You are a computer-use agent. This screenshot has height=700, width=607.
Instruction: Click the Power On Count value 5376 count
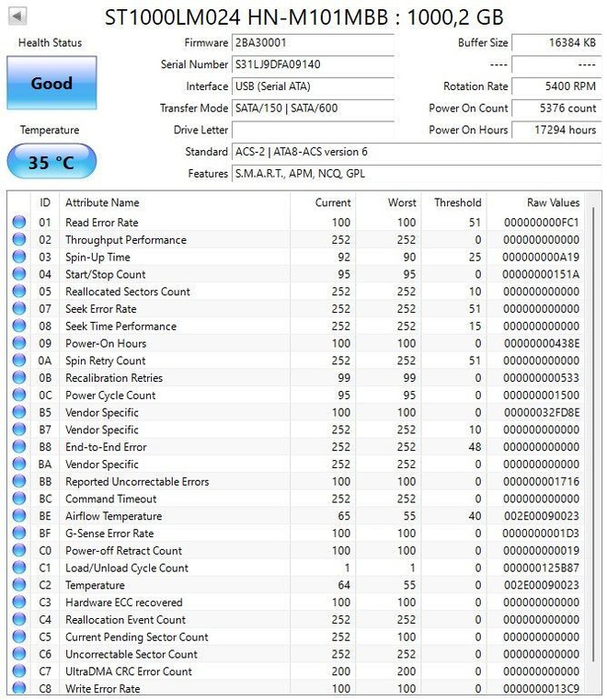(556, 108)
